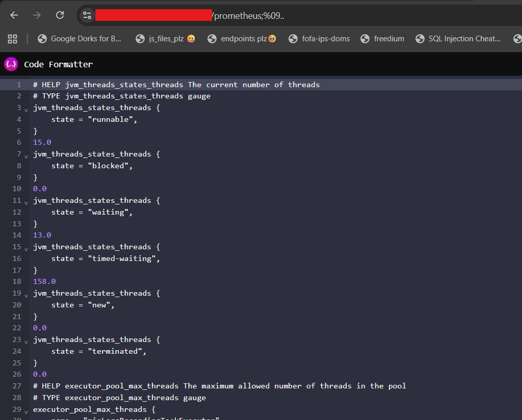The width and height of the screenshot is (522, 420).
Task: Open site information icon in address bar
Action: click(x=87, y=15)
